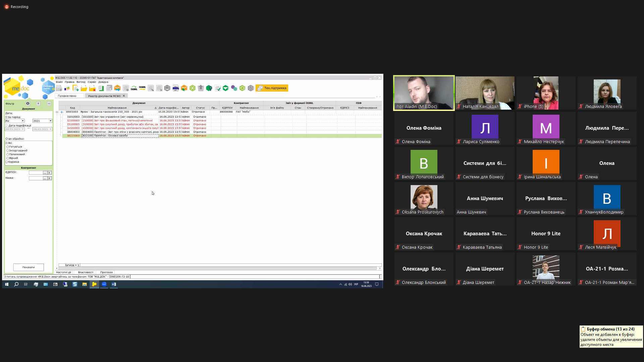644x362 pixels.
Task: Click the green shield download icon
Action: [226, 88]
